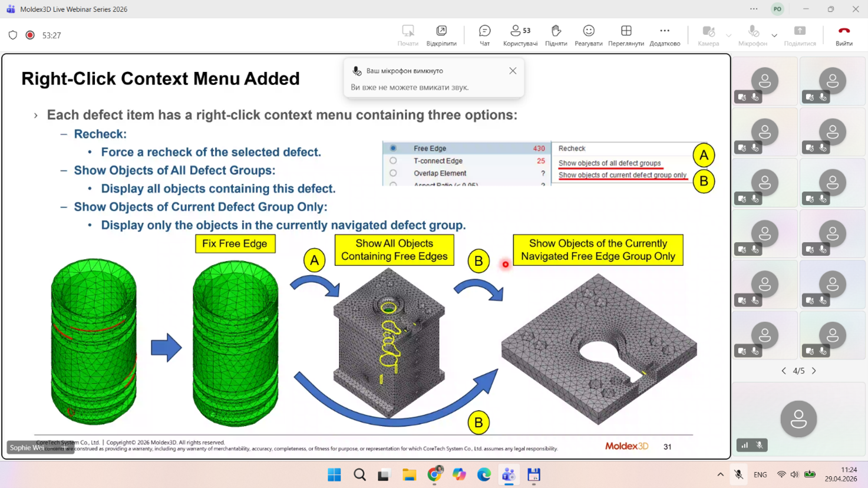868x488 pixels.
Task: Expand camera options arrow next to Камера
Action: pyautogui.click(x=729, y=35)
